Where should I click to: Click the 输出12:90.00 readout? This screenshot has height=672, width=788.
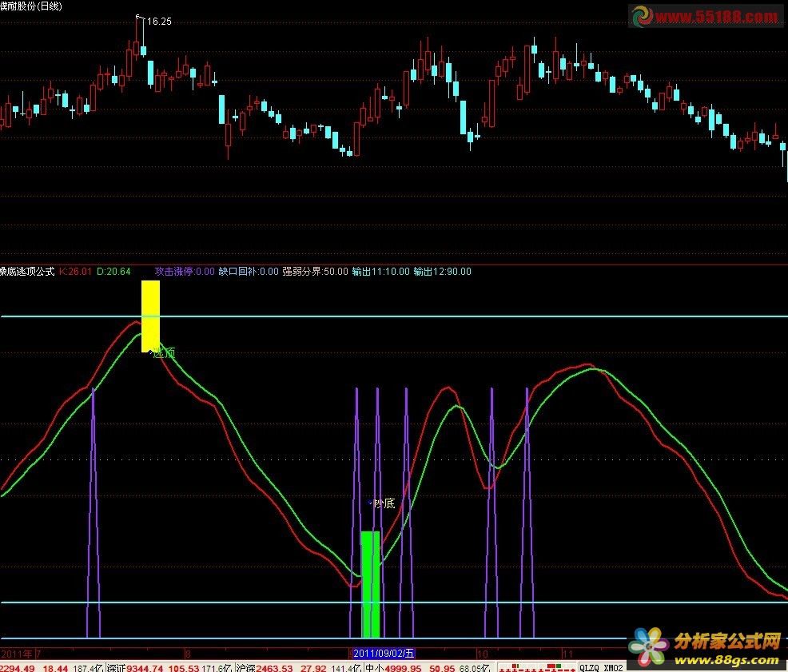click(442, 272)
